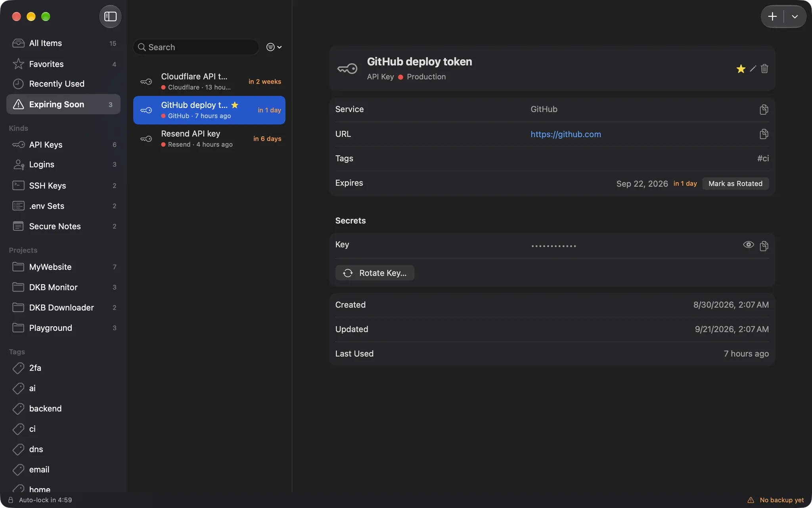Copy the secret Key value

pos(764,246)
